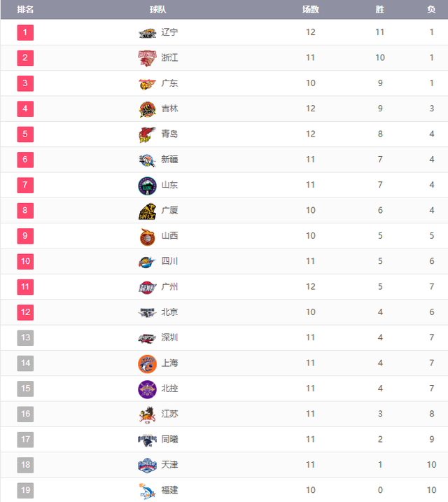
Task: Open the 广东 team logo
Action: pos(147,84)
